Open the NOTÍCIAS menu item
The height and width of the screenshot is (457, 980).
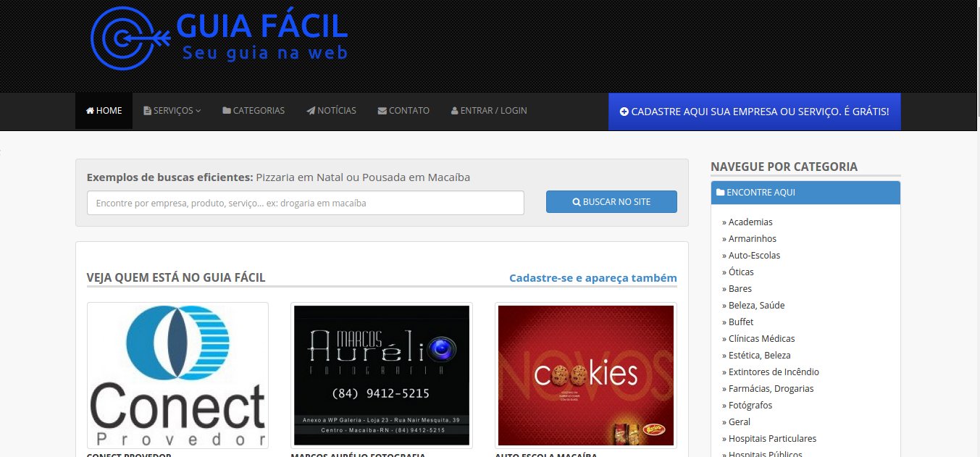click(x=331, y=111)
